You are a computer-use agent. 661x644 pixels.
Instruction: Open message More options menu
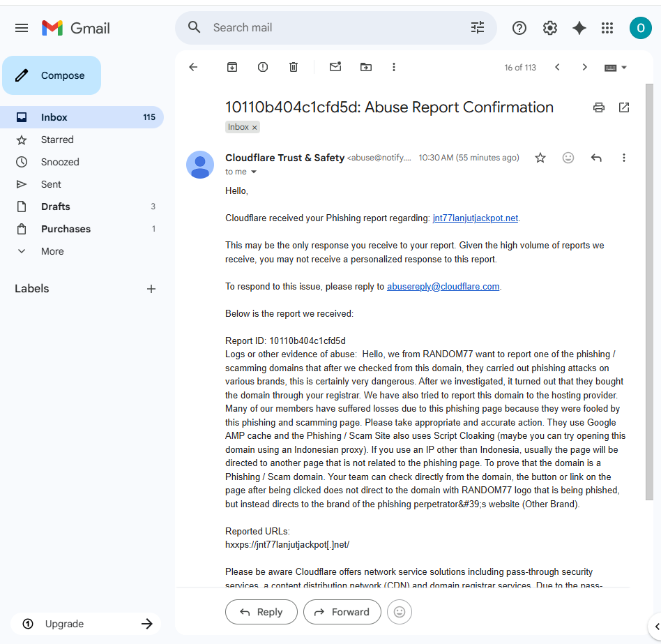624,158
